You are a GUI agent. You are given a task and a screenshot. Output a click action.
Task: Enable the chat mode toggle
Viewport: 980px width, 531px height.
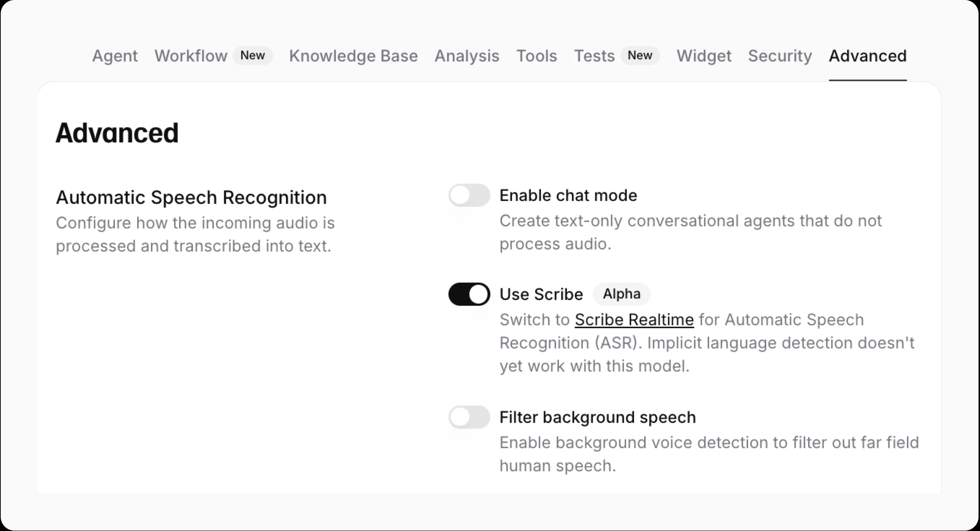point(469,195)
